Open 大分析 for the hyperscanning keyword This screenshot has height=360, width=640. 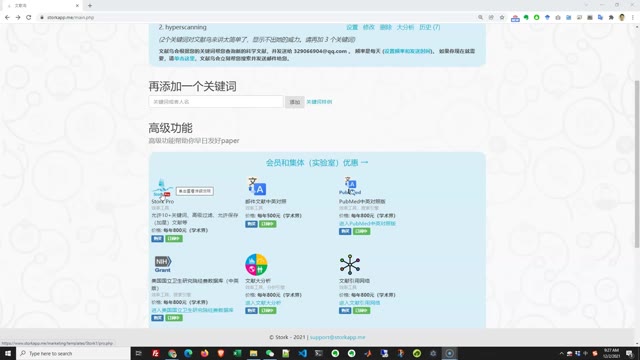(405, 27)
